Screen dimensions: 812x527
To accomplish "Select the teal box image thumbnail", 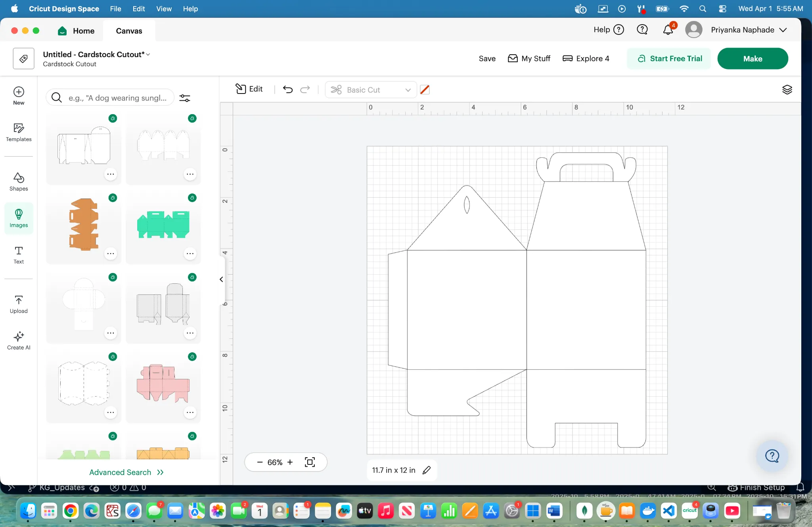I will (x=163, y=224).
